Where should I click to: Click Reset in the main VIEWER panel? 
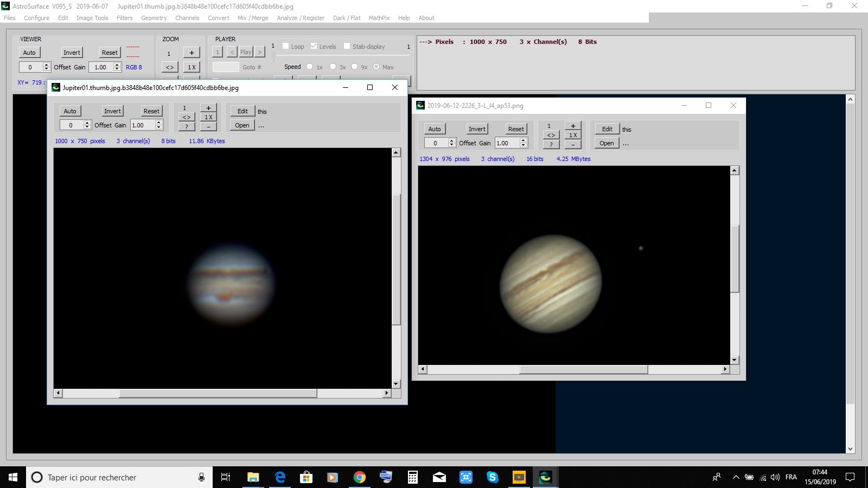pos(110,53)
